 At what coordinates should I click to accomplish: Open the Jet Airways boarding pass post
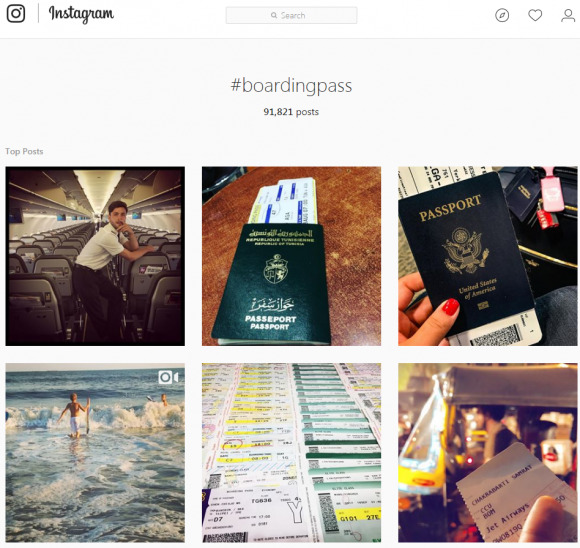(488, 453)
